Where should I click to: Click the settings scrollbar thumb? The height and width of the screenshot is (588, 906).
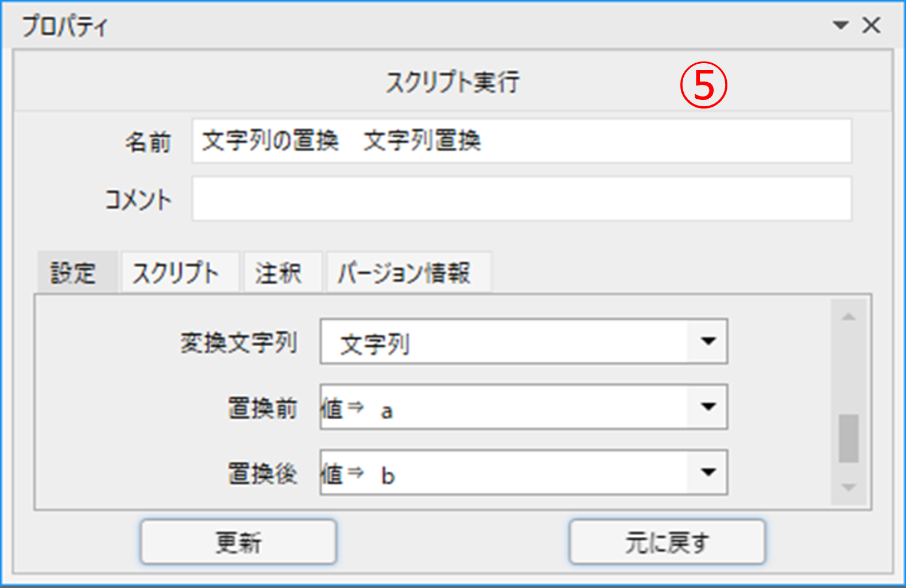(849, 438)
